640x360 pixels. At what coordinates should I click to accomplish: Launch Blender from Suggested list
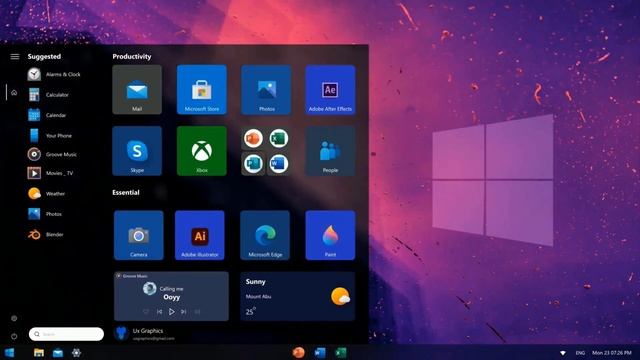(x=46, y=234)
